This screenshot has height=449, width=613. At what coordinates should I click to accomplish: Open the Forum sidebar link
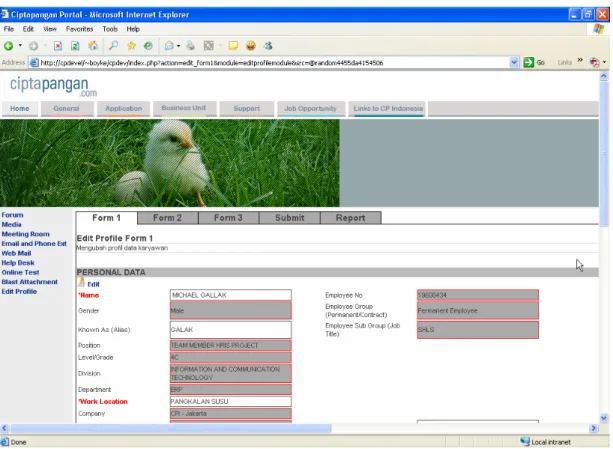(13, 215)
